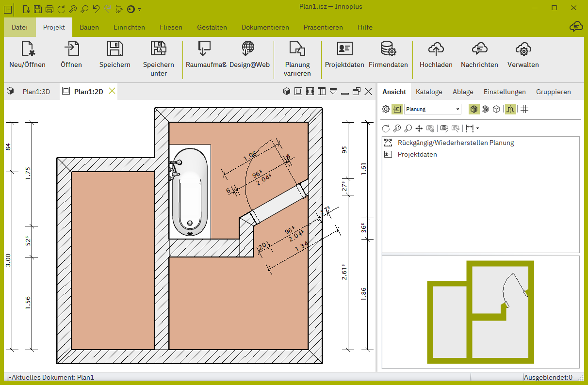Image resolution: width=588 pixels, height=385 pixels.
Task: Toggle the grid display icon
Action: pos(524,109)
